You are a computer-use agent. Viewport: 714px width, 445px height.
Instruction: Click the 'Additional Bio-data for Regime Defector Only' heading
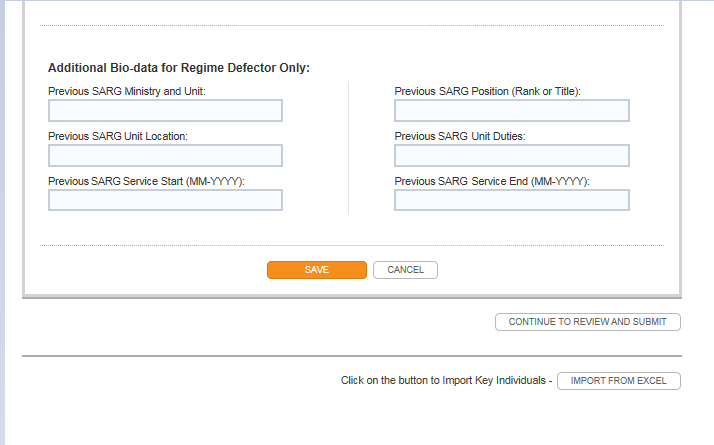pos(179,68)
